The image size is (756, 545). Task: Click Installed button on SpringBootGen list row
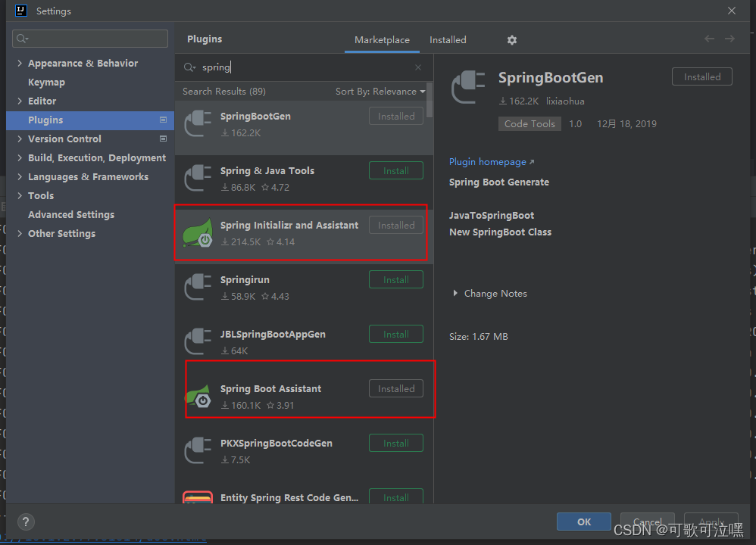[396, 116]
